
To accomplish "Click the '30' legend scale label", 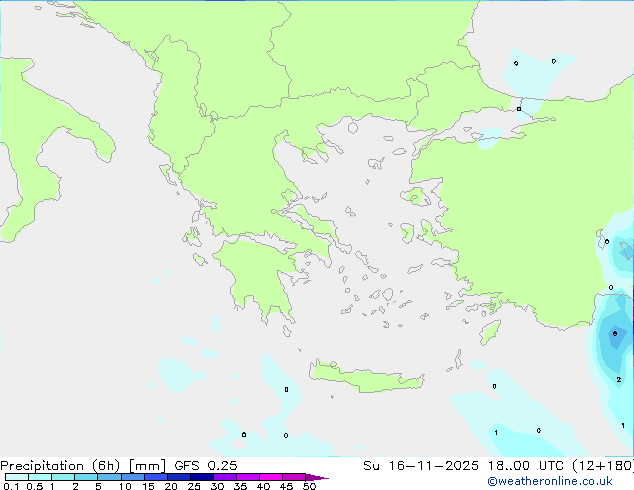I will click(217, 486).
